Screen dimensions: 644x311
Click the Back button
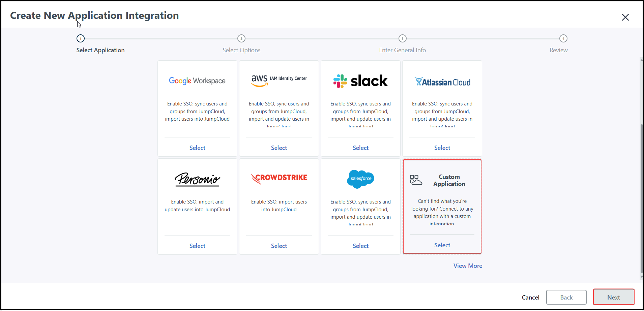coord(566,298)
